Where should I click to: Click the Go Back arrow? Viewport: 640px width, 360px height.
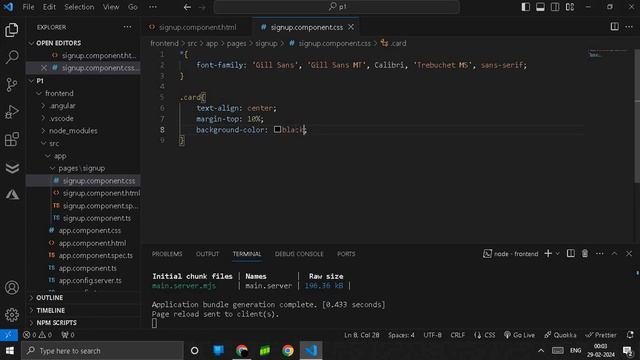click(x=187, y=7)
